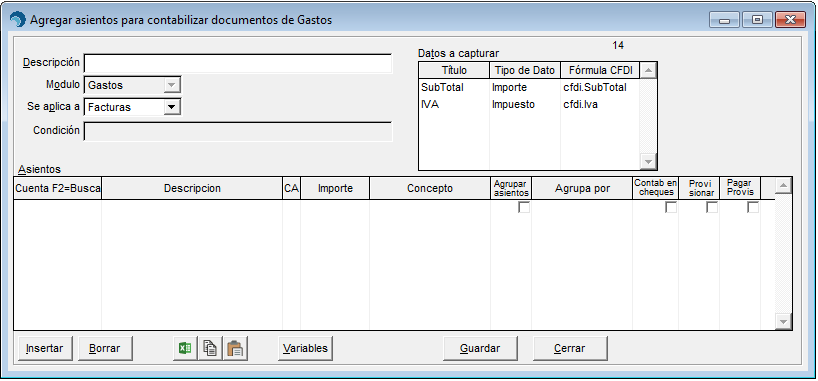Click the cfdi.SubTotal formula cell
The width and height of the screenshot is (818, 381).
click(600, 88)
